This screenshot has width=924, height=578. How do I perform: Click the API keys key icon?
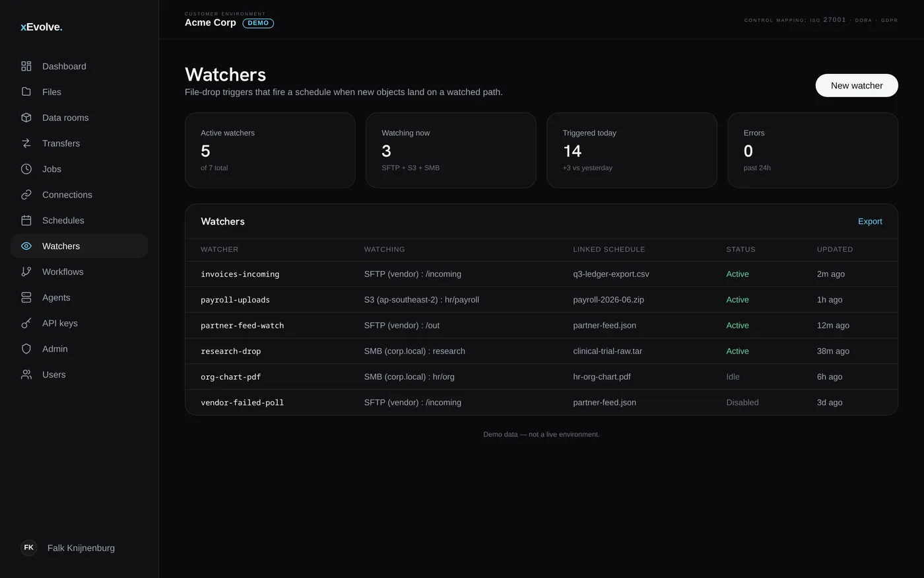26,323
